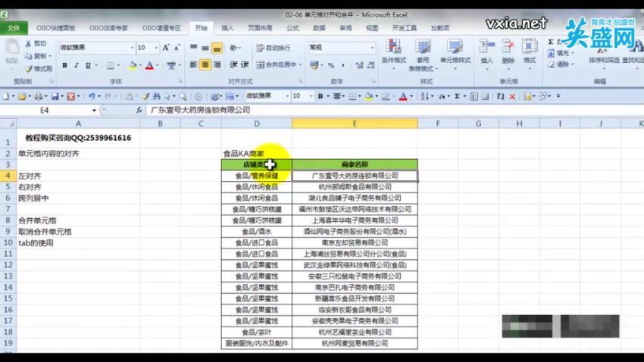Click the Sigma AutoSum icon in lower toolbar
The image size is (644, 362).
(457, 96)
